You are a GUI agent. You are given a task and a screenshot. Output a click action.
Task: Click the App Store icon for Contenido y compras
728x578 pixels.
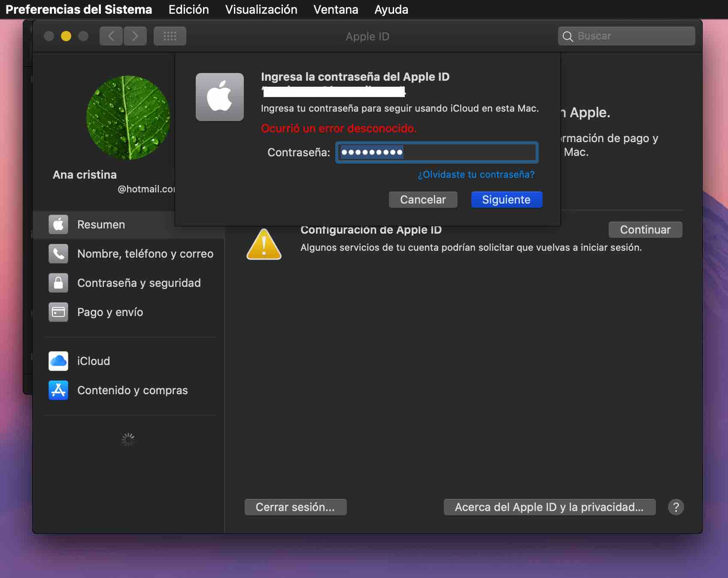pos(58,390)
